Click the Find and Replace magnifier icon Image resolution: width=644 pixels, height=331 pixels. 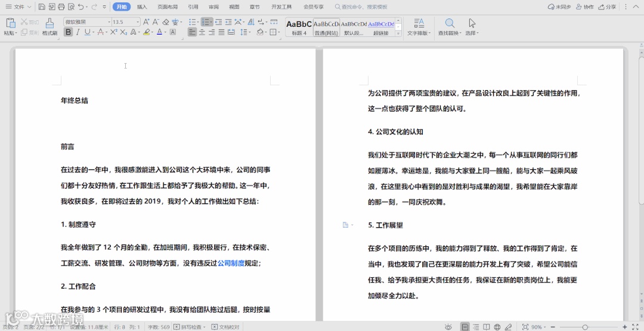[x=450, y=23]
